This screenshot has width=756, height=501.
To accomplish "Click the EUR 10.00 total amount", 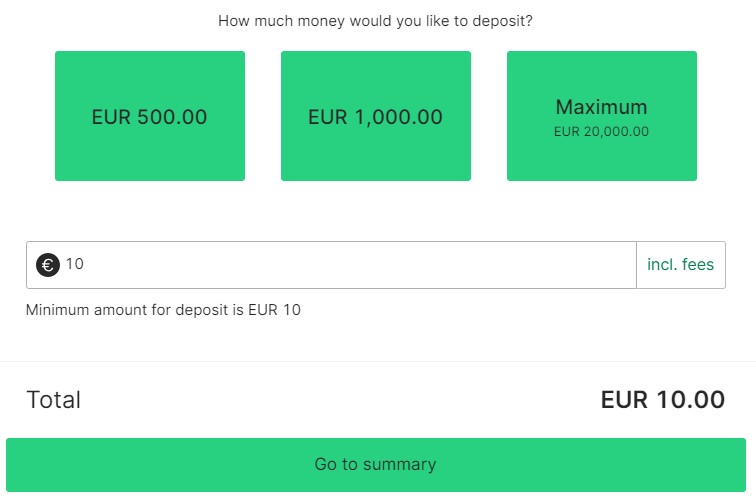I will coord(663,400).
